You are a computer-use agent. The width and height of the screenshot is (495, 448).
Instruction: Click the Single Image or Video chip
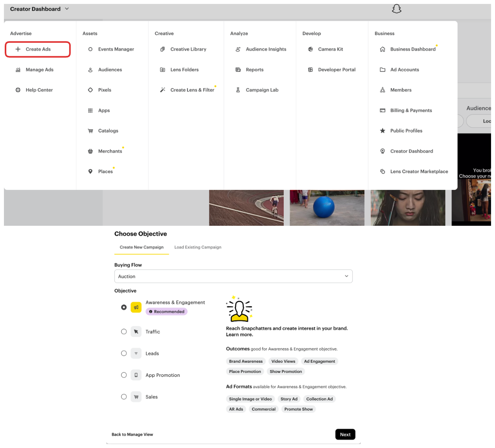pos(251,399)
